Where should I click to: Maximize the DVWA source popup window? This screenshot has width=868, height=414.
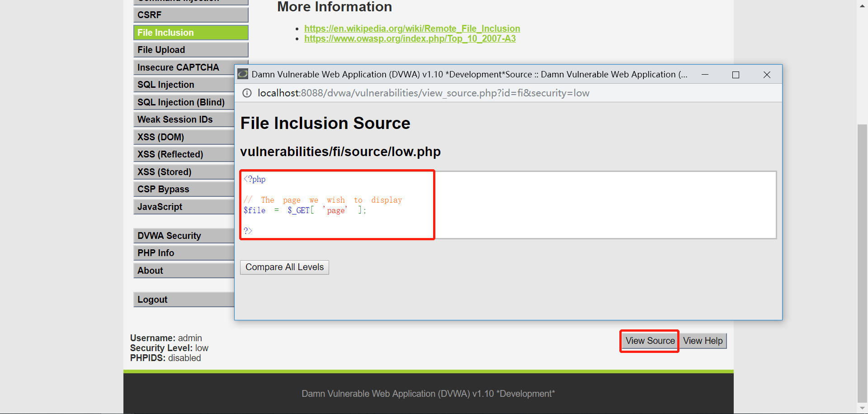(x=736, y=75)
